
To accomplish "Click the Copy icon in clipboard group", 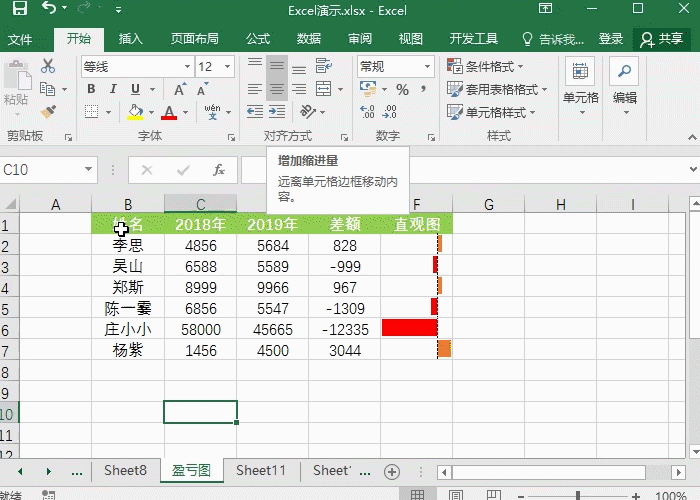I will tap(47, 89).
